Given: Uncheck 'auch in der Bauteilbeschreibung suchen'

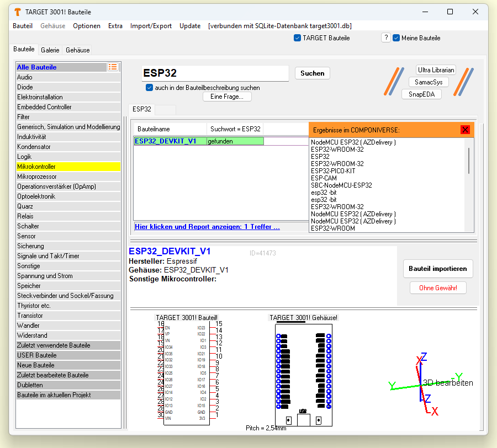Looking at the screenshot, I should coord(149,88).
